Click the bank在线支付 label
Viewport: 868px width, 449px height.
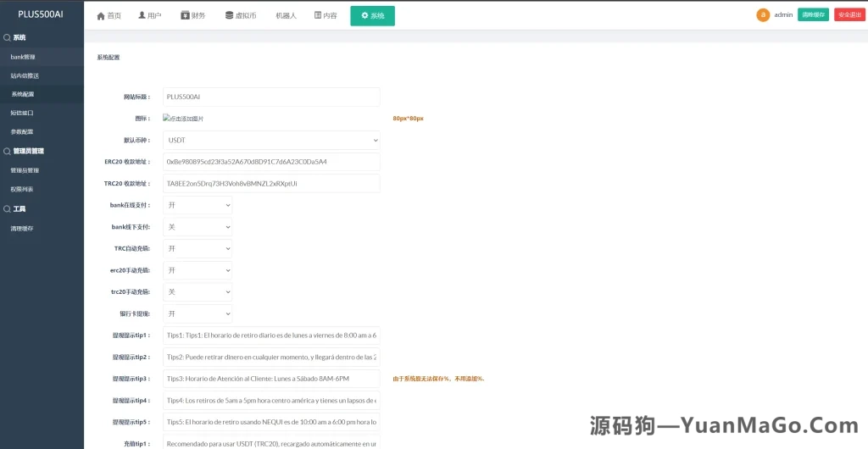(130, 205)
